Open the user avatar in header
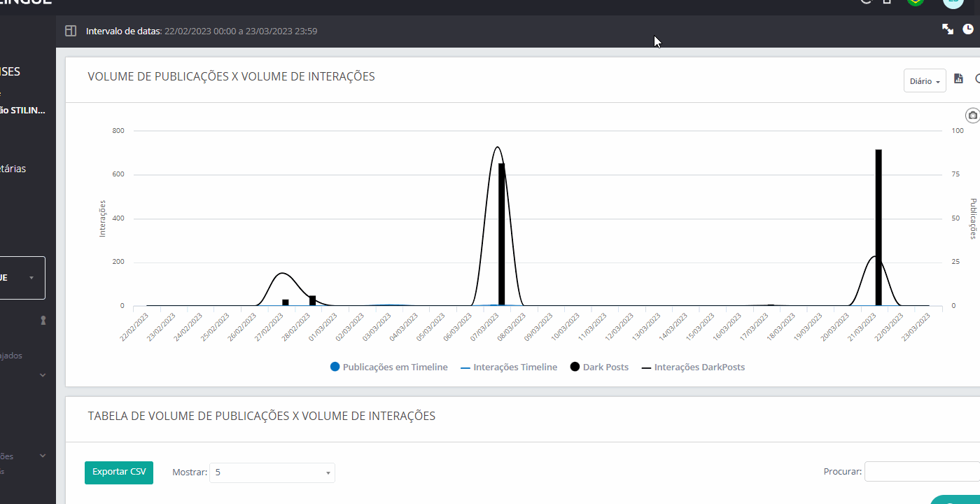 953,2
